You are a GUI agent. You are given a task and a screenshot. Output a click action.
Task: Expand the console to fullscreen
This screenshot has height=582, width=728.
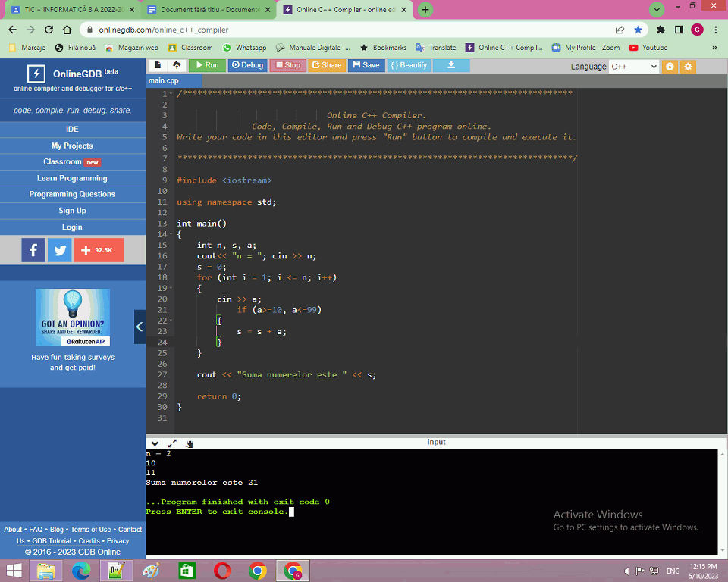click(172, 443)
